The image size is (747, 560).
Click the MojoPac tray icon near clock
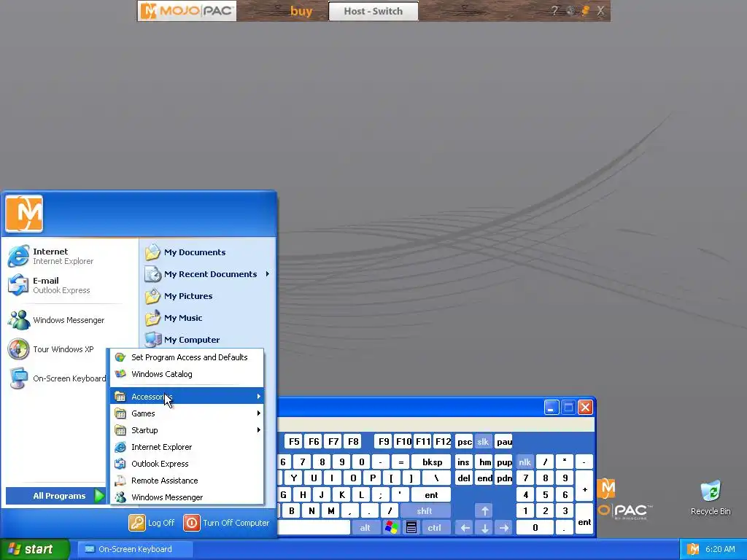[x=693, y=549]
